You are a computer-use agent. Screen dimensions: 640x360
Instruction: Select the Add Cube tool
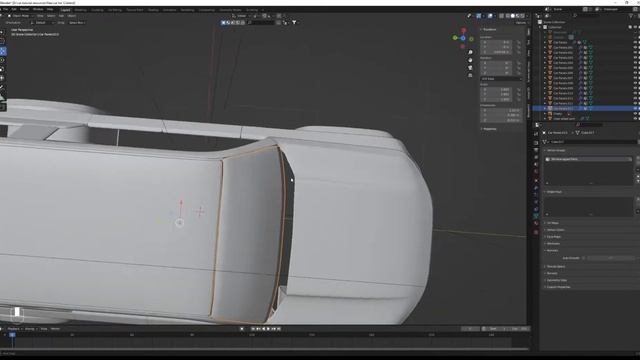point(2,107)
